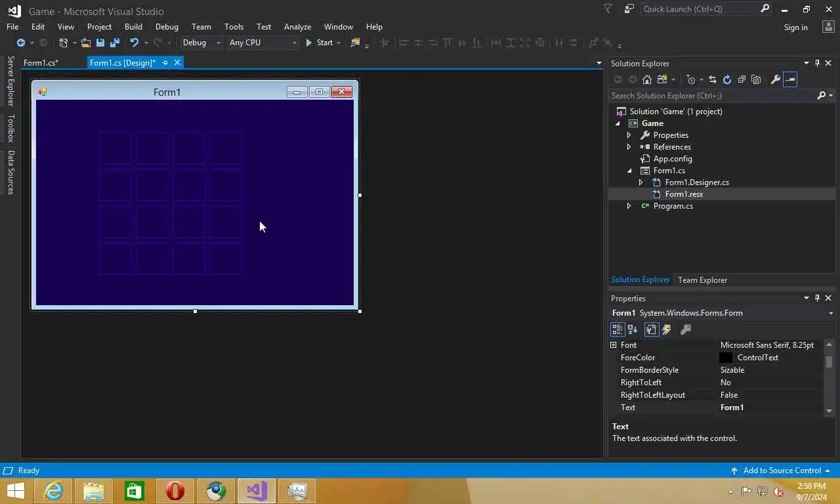This screenshot has width=840, height=504.
Task: Click Sync with Active Document icon
Action: click(713, 79)
